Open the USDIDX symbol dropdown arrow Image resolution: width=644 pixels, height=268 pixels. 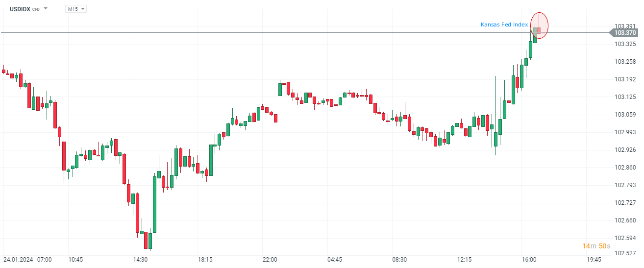point(46,9)
